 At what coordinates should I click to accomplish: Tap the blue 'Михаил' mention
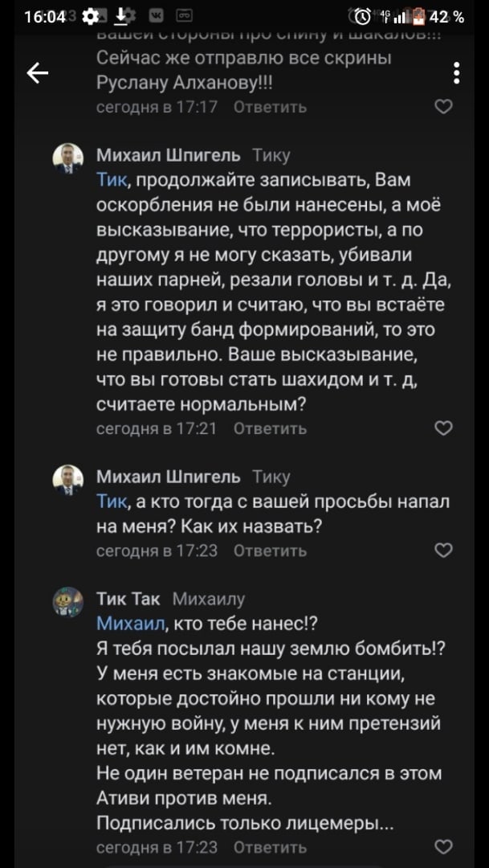click(x=131, y=624)
